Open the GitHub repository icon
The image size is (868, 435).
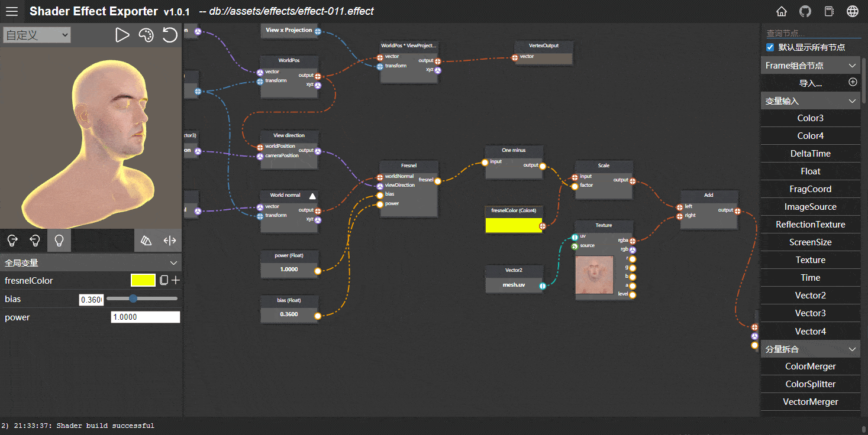coord(805,11)
